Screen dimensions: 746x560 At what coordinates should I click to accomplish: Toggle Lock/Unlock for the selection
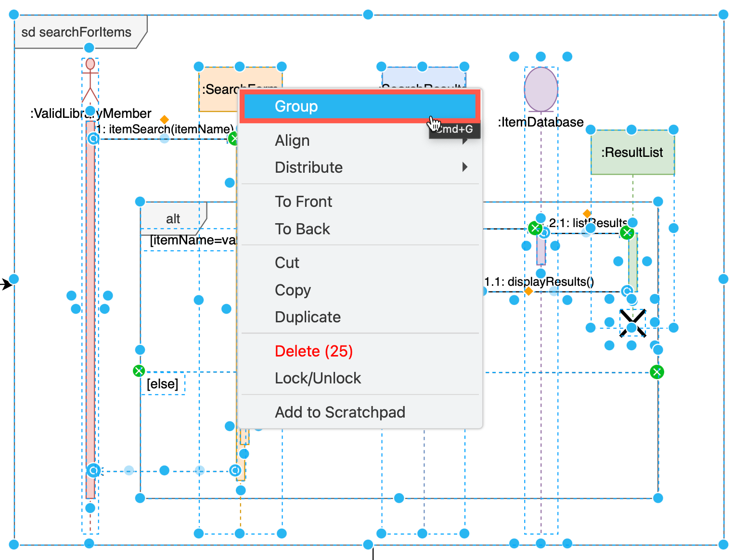tap(318, 378)
